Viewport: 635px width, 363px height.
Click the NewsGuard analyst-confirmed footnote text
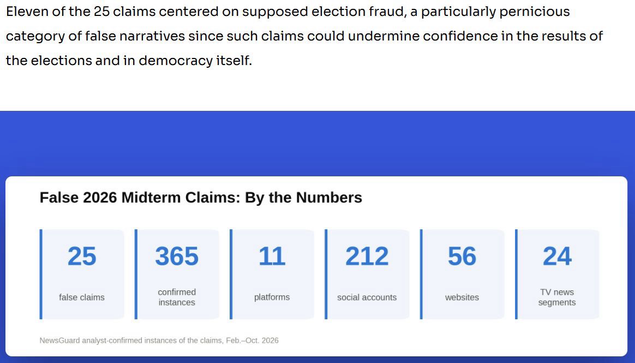tap(159, 340)
